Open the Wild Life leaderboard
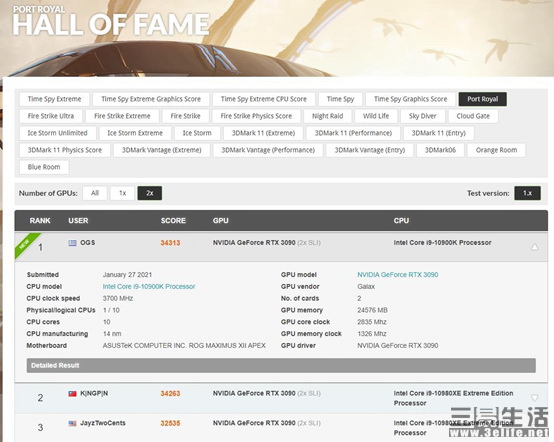 (376, 116)
